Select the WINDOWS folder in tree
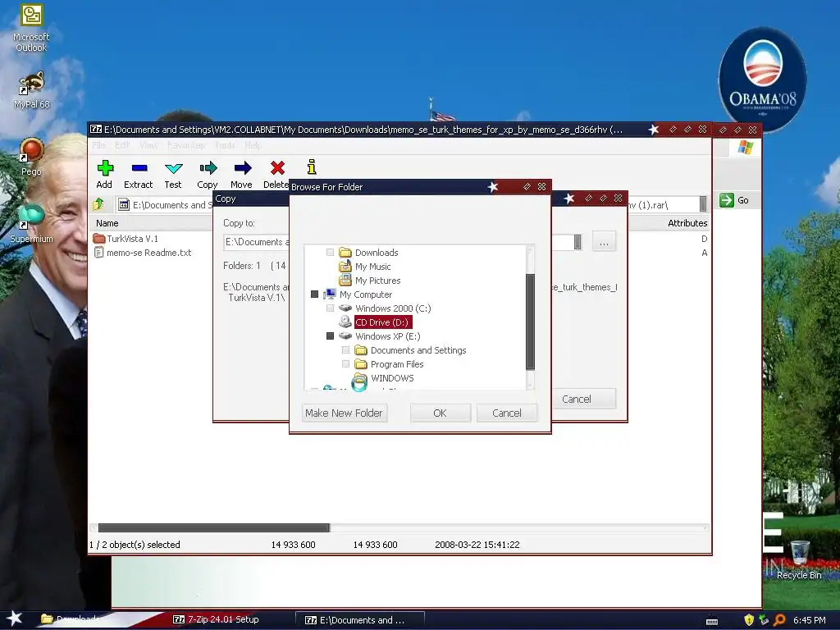The width and height of the screenshot is (840, 630). 392,377
